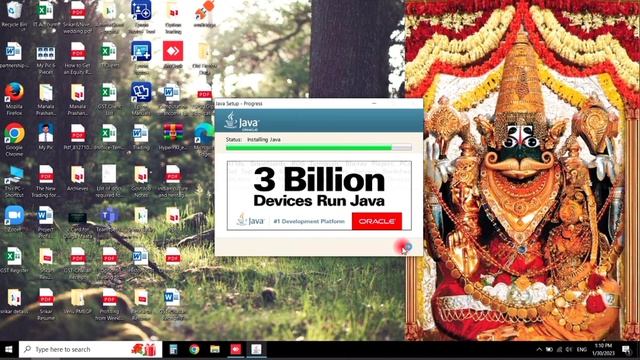The height and width of the screenshot is (360, 640).
Task: Minimize the Java Setup window
Action: point(374,104)
